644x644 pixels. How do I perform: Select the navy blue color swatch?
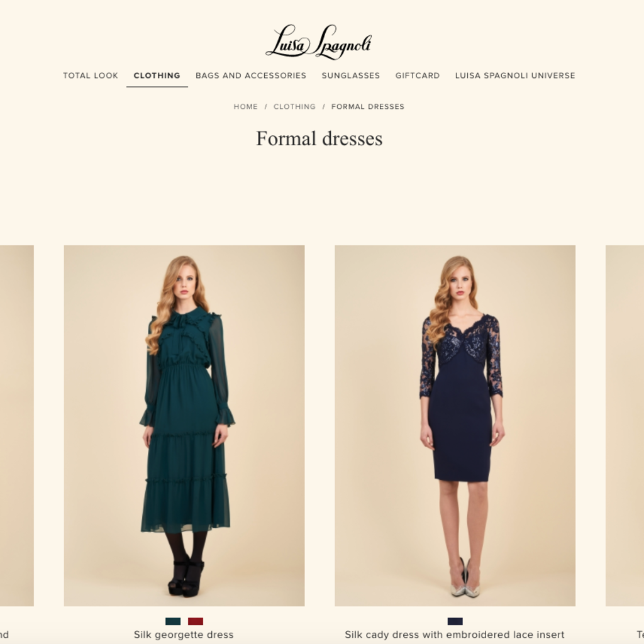click(455, 621)
